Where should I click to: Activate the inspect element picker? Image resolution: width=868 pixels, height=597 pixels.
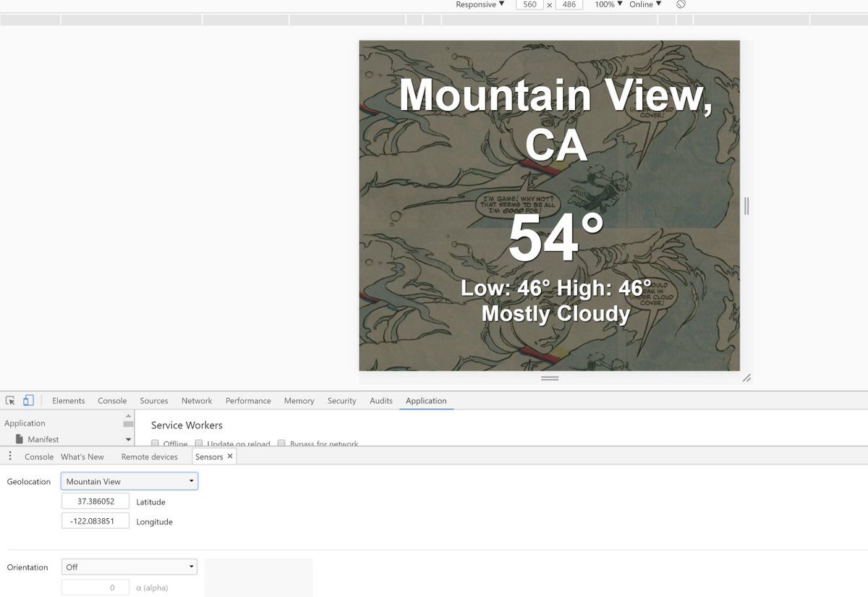(10, 400)
